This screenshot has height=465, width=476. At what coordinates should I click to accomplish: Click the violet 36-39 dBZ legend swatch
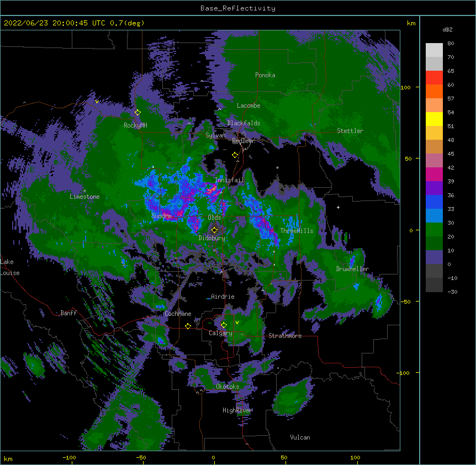tap(434, 188)
